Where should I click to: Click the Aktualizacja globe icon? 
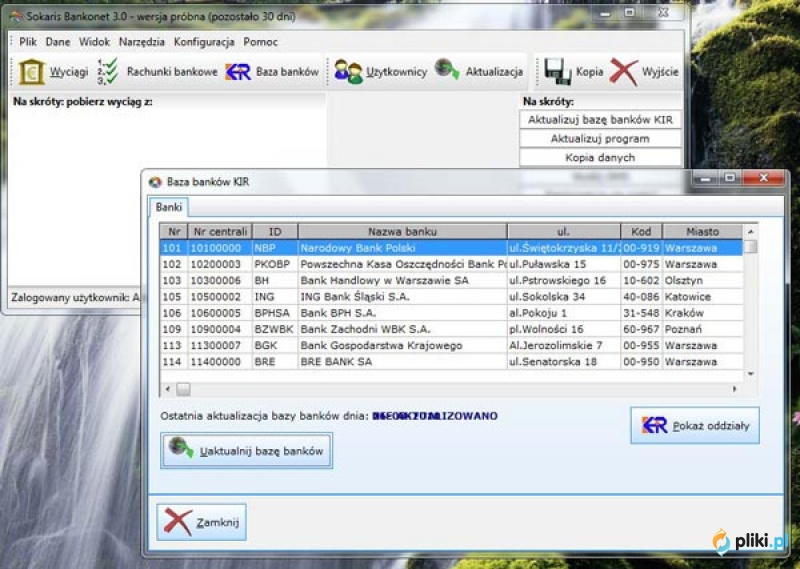(447, 69)
